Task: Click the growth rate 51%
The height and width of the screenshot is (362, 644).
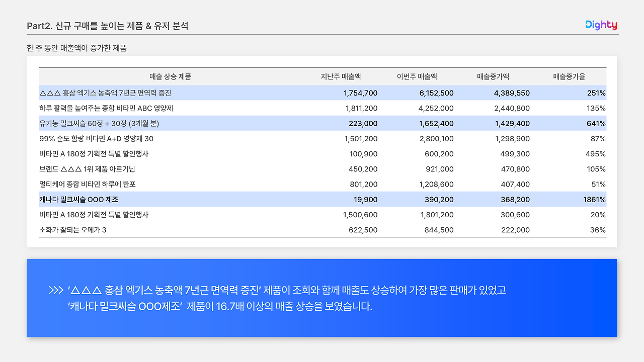Action: pos(599,184)
